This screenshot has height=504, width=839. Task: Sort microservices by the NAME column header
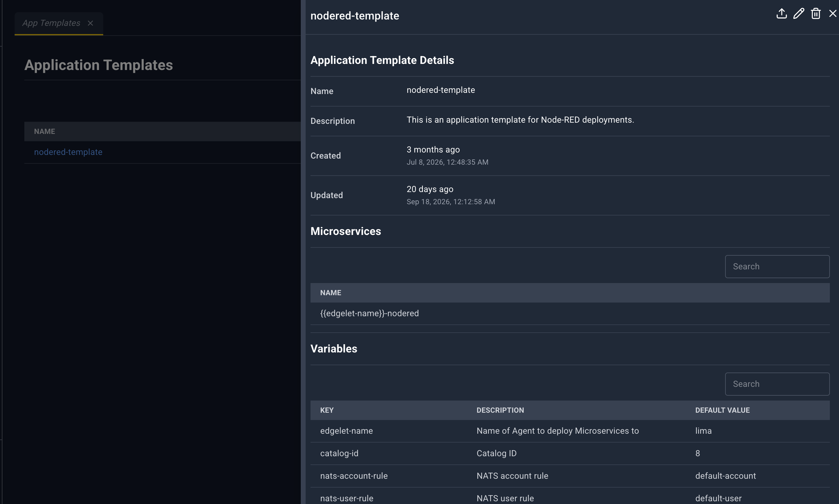(331, 293)
